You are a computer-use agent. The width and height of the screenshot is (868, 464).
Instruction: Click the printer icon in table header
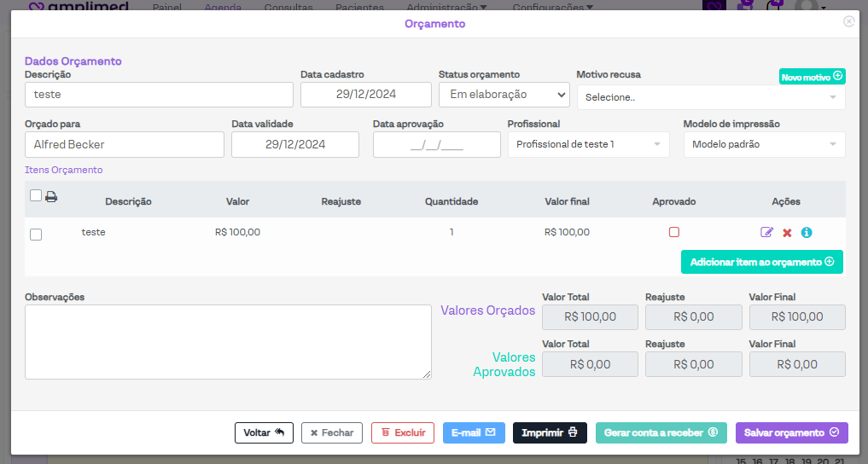51,197
